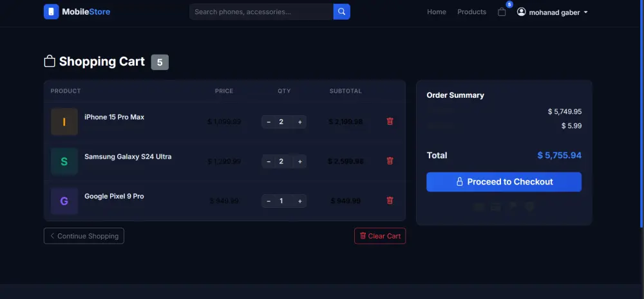Click the $ 2,199.98 subtotal of the iPhone 15 Pro Max

346,122
